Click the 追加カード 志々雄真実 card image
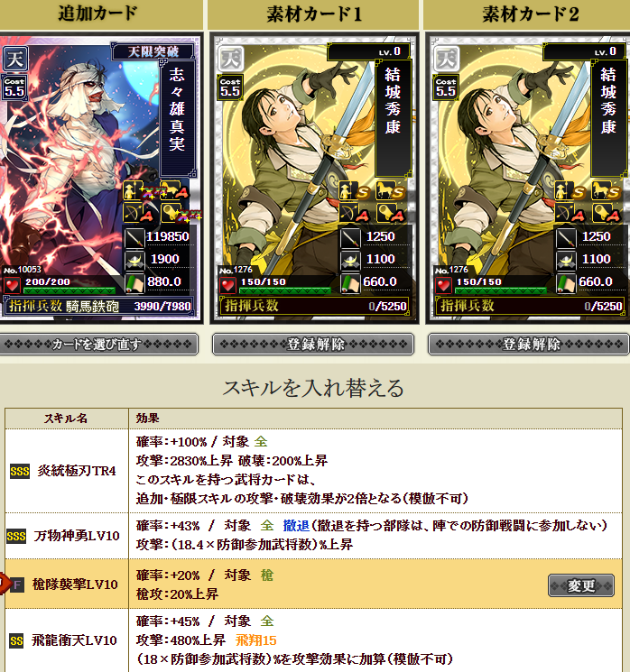 point(99,179)
